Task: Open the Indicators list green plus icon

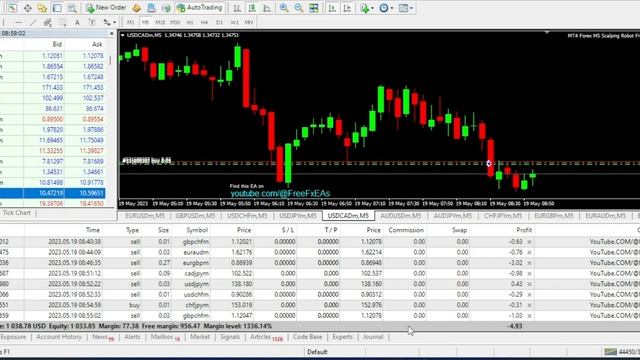Action: click(364, 8)
